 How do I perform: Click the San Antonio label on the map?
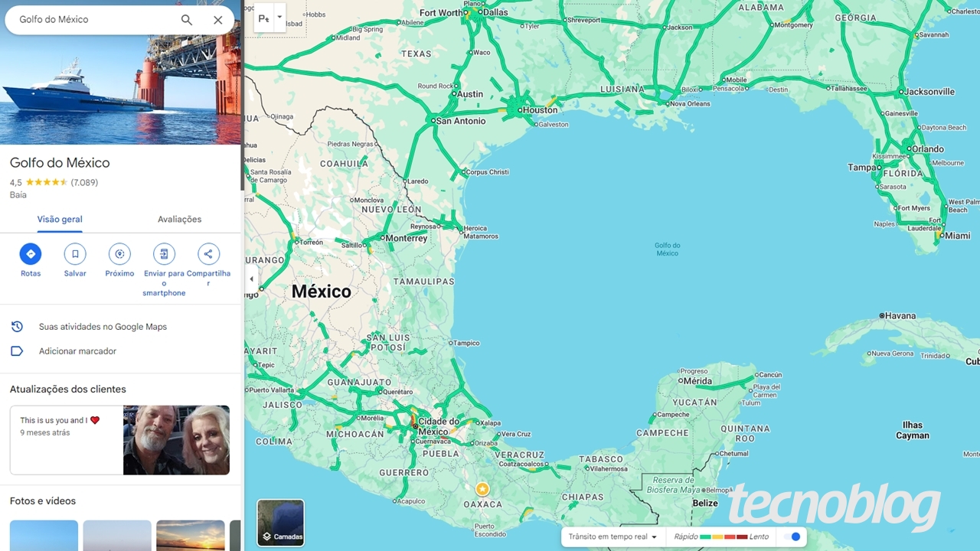coord(460,121)
